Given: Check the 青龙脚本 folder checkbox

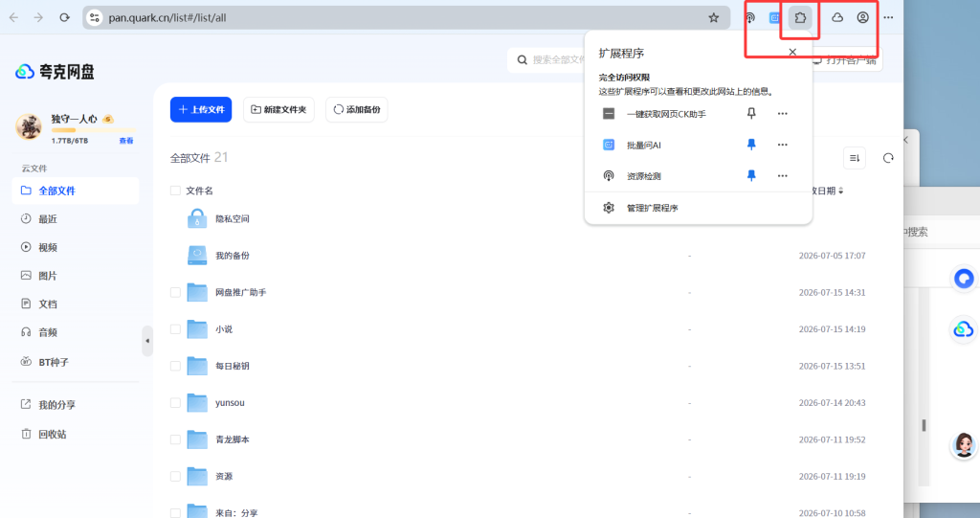Looking at the screenshot, I should tap(176, 439).
